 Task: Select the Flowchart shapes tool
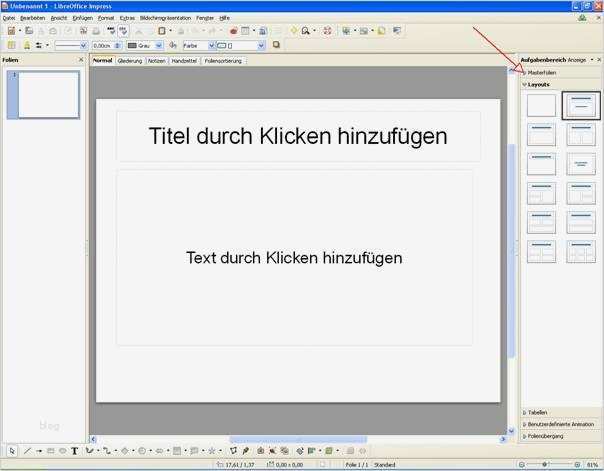tap(177, 451)
